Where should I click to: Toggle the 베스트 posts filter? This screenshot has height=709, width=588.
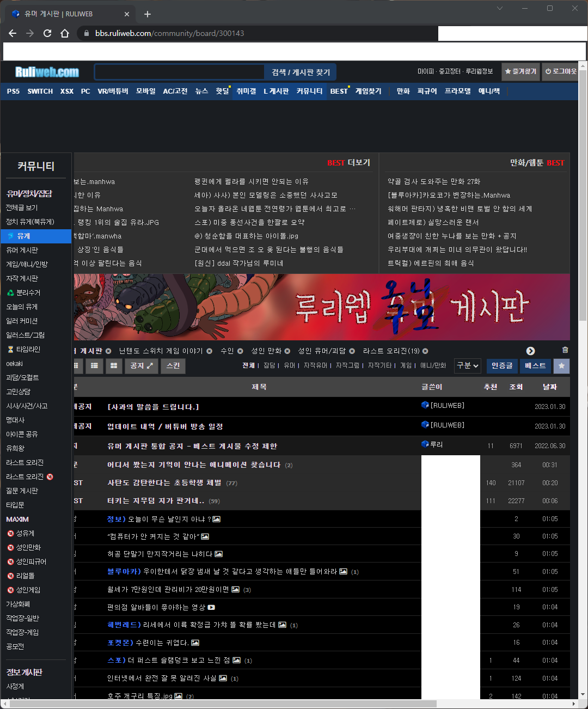tap(535, 366)
